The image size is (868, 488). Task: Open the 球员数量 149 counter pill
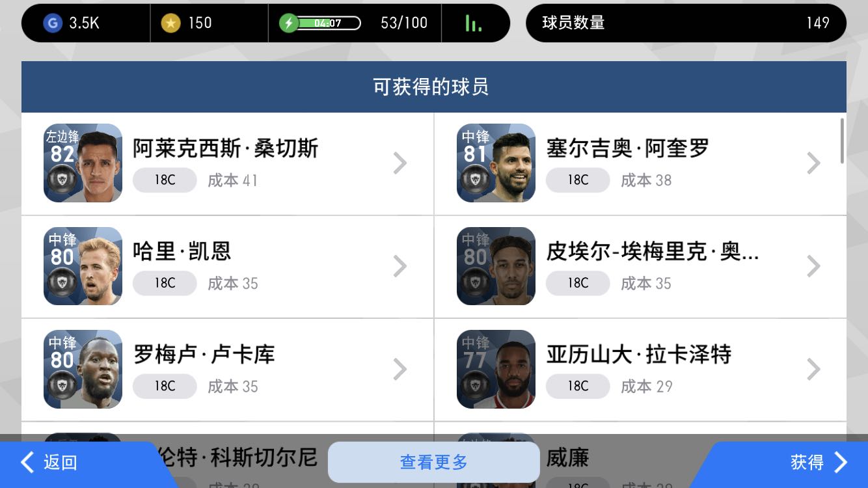686,23
